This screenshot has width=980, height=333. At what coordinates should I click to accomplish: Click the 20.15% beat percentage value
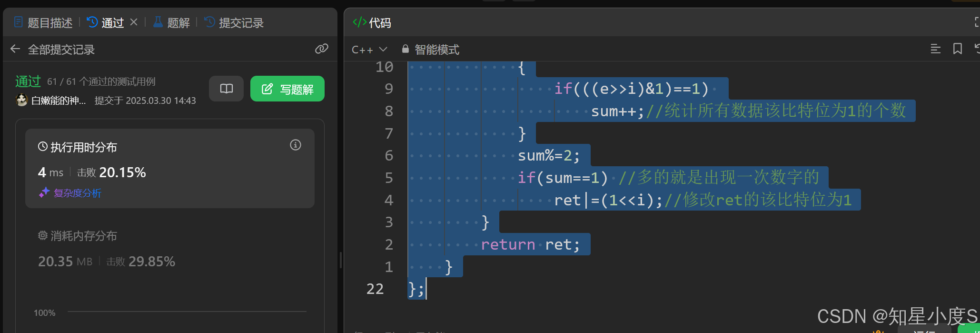123,172
